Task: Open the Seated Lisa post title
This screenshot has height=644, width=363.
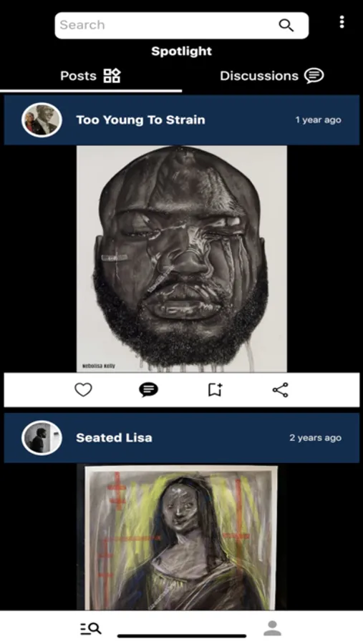Action: coord(114,438)
